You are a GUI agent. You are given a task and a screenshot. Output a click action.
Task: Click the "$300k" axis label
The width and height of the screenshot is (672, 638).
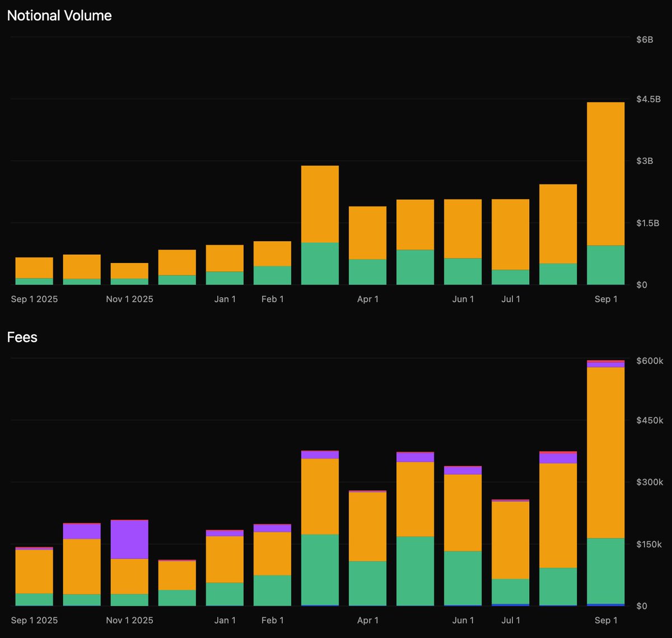(x=650, y=482)
